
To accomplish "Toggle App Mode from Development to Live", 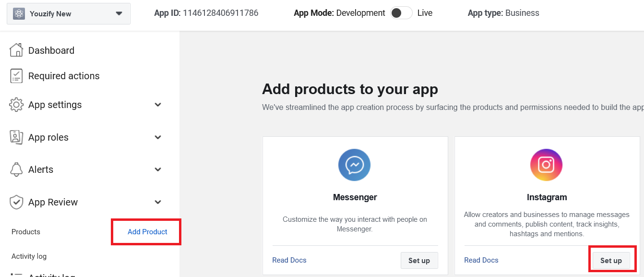I will 401,13.
